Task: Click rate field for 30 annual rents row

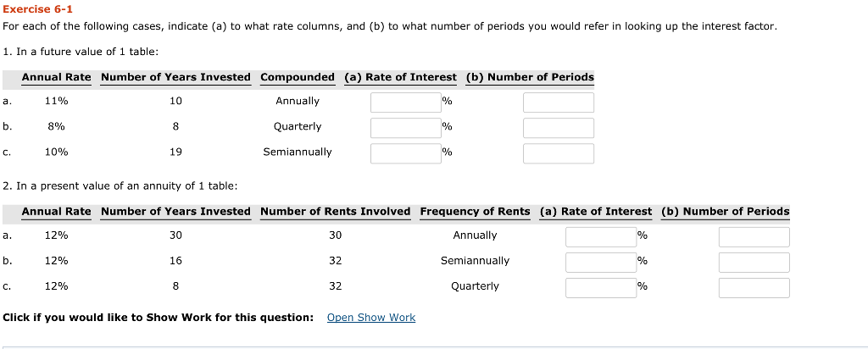Action: pyautogui.click(x=600, y=236)
